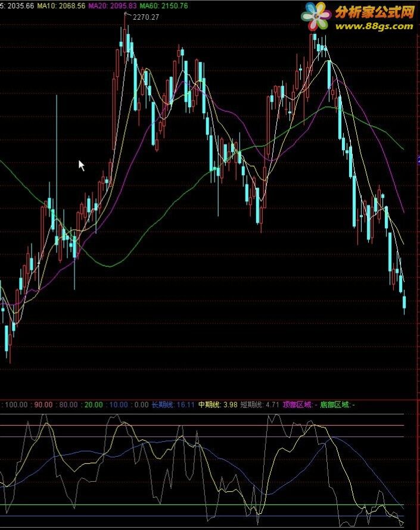Click the MA10: 2068.56 indicator label

coord(61,6)
